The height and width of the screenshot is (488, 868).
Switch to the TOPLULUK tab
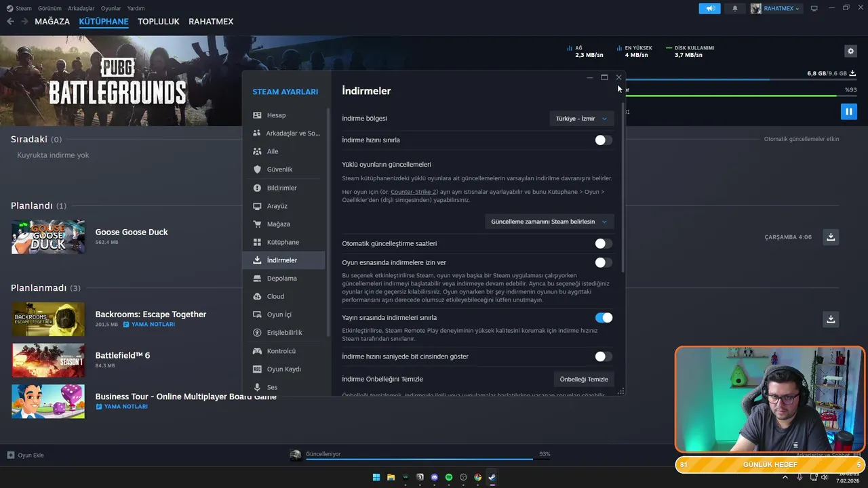159,22
